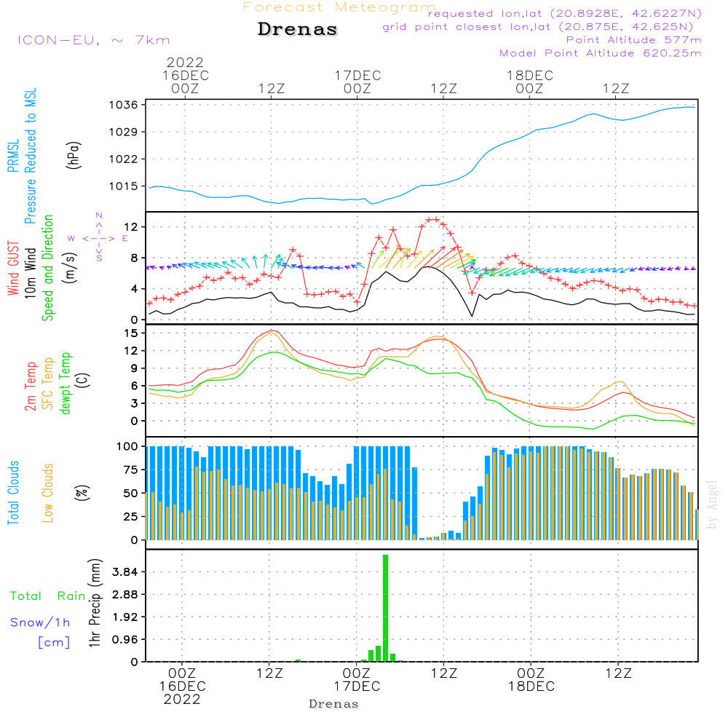Click the '15' temperature axis value
The height and width of the screenshot is (728, 728).
click(131, 333)
